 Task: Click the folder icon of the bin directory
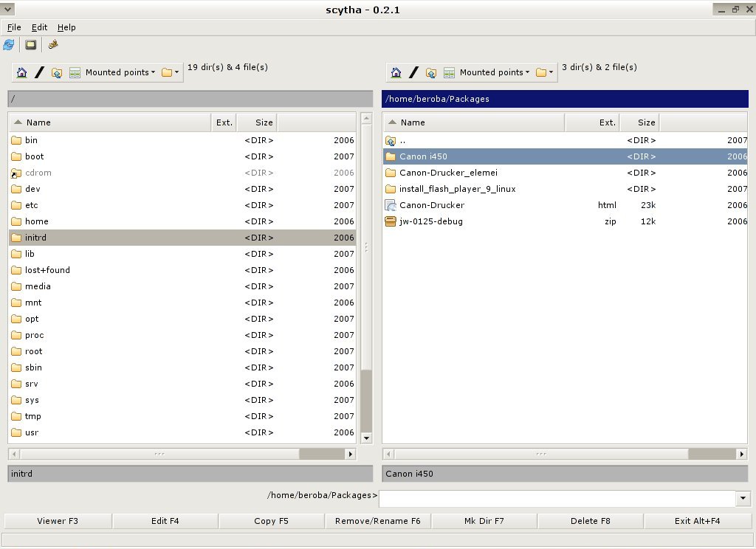pyautogui.click(x=16, y=140)
